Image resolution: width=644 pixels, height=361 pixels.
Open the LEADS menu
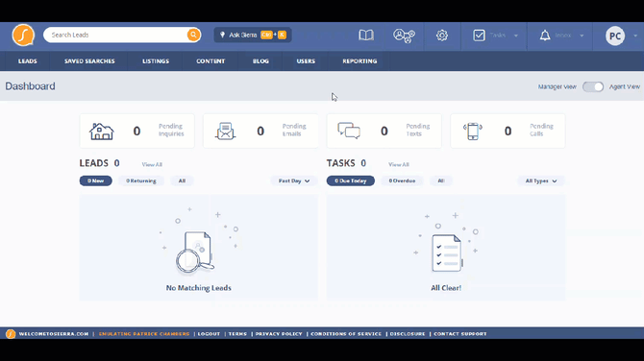coord(28,61)
